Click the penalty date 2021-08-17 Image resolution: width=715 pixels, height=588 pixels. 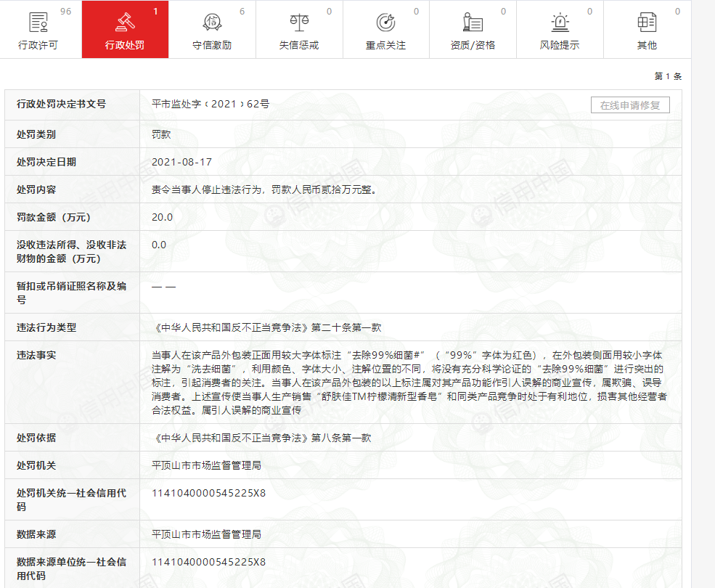point(182,162)
